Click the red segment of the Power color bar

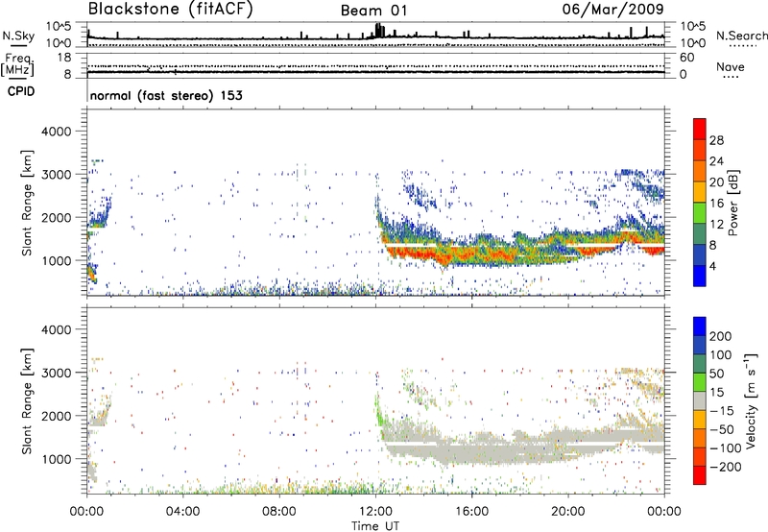coord(700,129)
